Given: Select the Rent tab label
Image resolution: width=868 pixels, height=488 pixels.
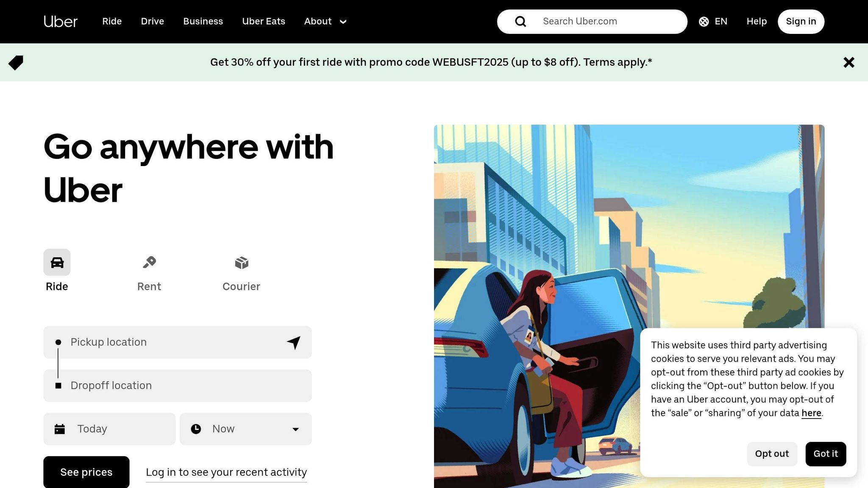Looking at the screenshot, I should tap(149, 287).
